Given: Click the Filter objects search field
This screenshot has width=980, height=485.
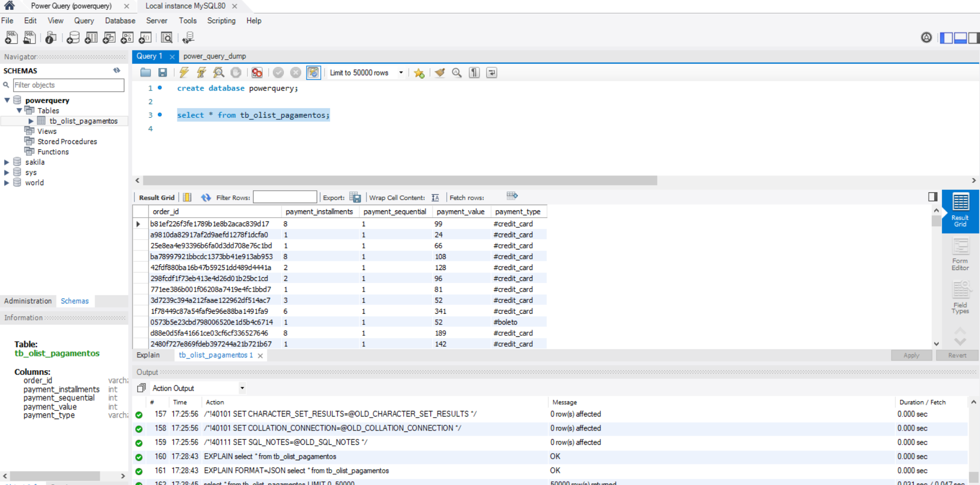Looking at the screenshot, I should [x=68, y=85].
